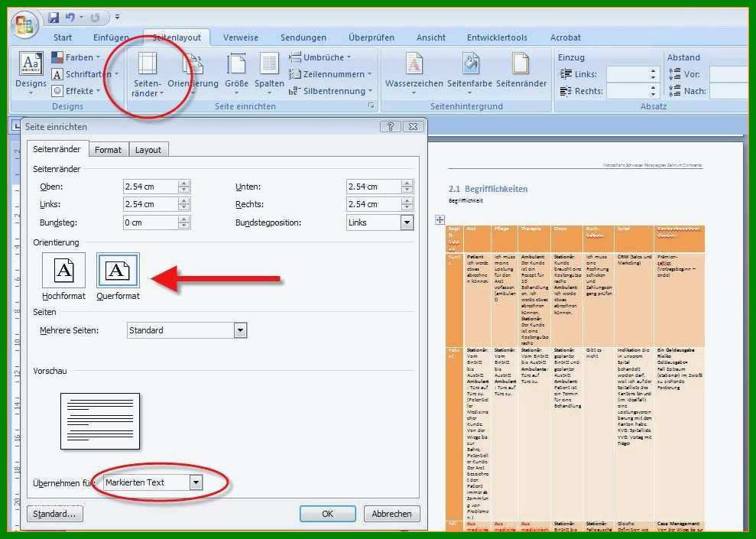Open the Effekte theme effects menu

click(76, 91)
